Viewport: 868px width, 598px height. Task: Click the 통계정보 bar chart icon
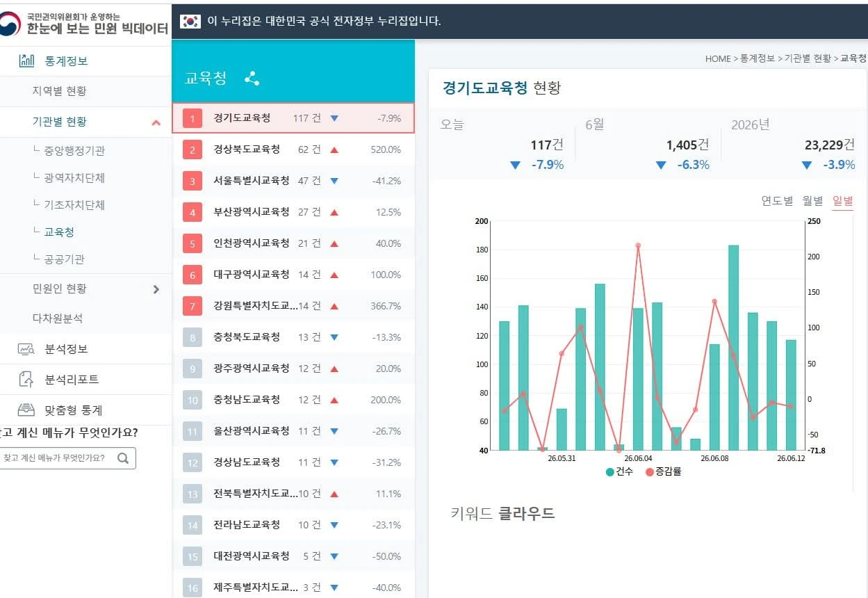tap(26, 60)
